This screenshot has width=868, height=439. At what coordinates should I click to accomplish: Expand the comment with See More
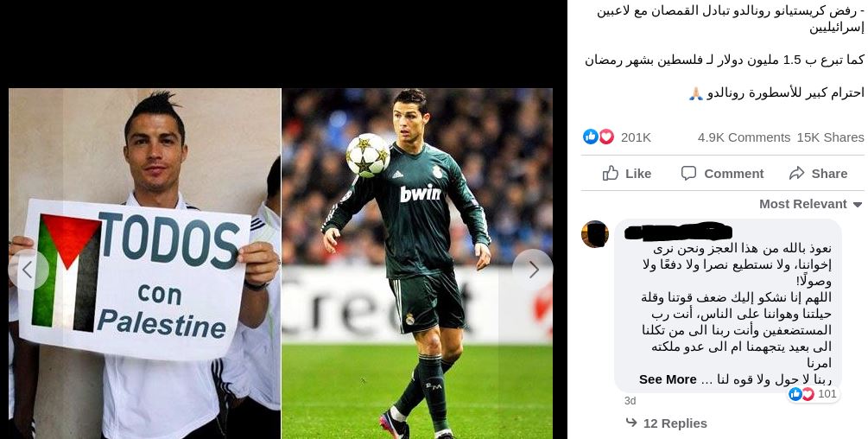coord(668,379)
